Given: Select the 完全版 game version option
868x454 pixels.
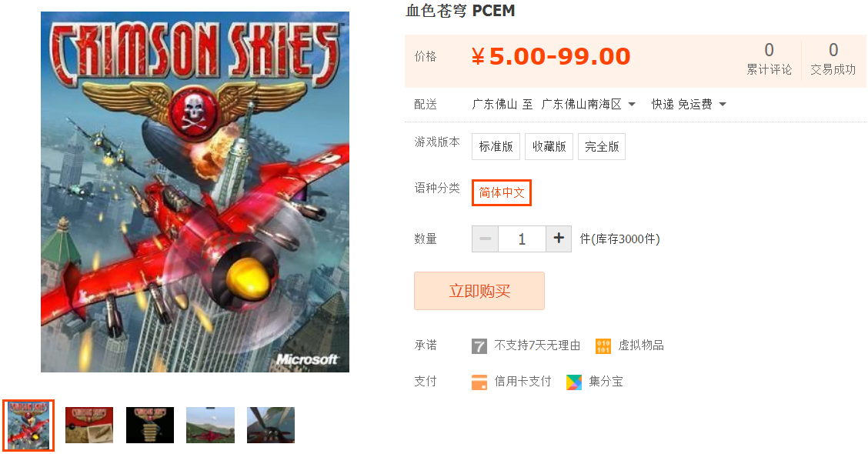Looking at the screenshot, I should 602,147.
